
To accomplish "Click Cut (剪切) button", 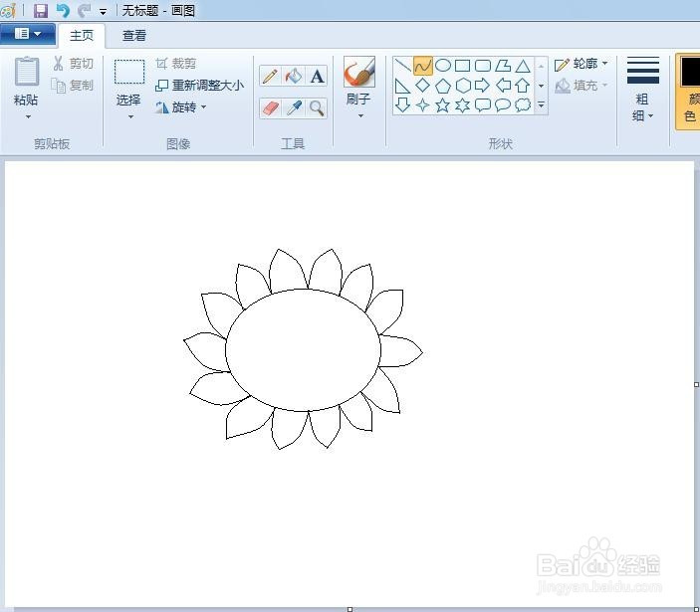I will click(x=74, y=64).
